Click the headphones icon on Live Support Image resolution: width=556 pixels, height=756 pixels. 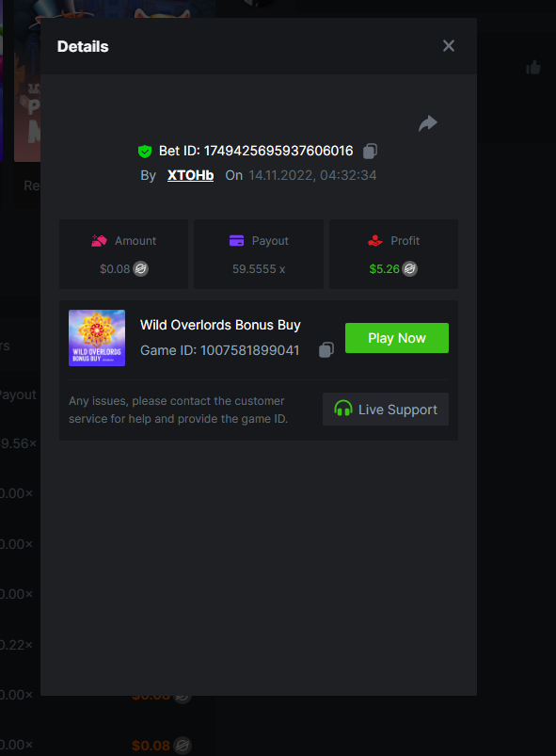point(343,409)
